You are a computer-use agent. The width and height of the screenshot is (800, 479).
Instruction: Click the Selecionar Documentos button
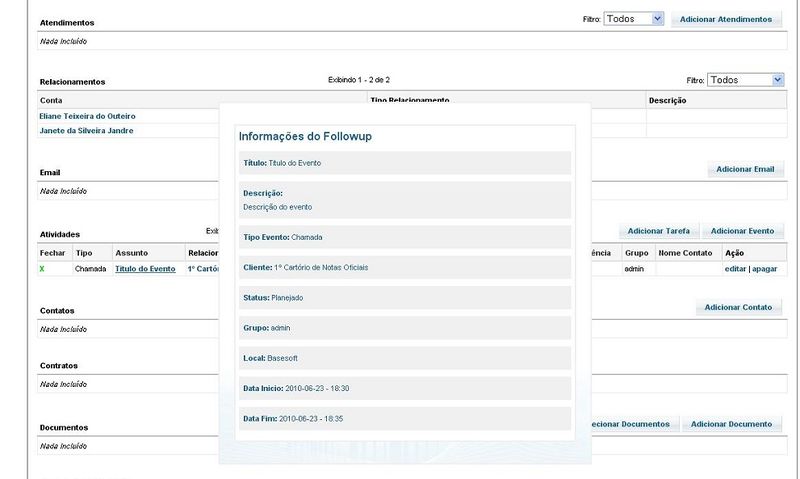click(x=629, y=424)
